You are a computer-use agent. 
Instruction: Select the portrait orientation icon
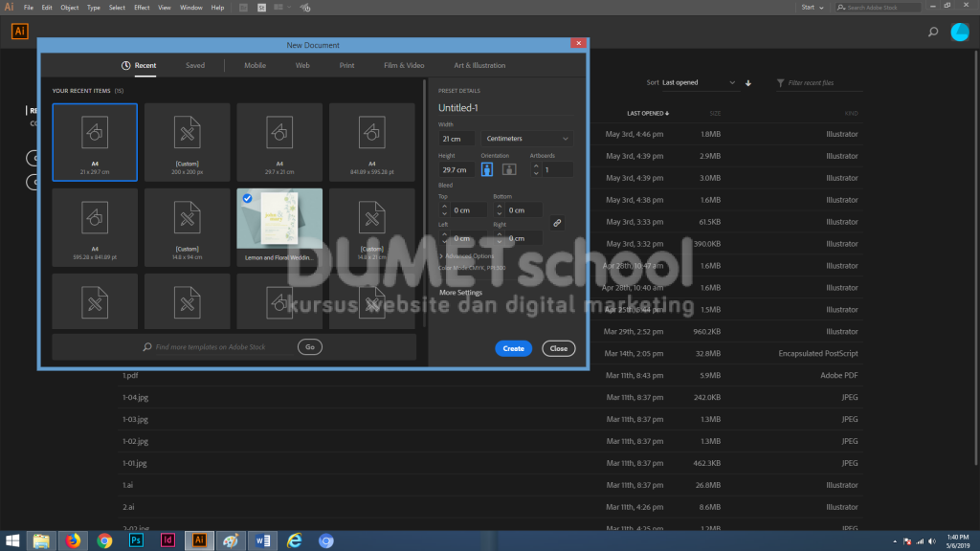tap(487, 169)
